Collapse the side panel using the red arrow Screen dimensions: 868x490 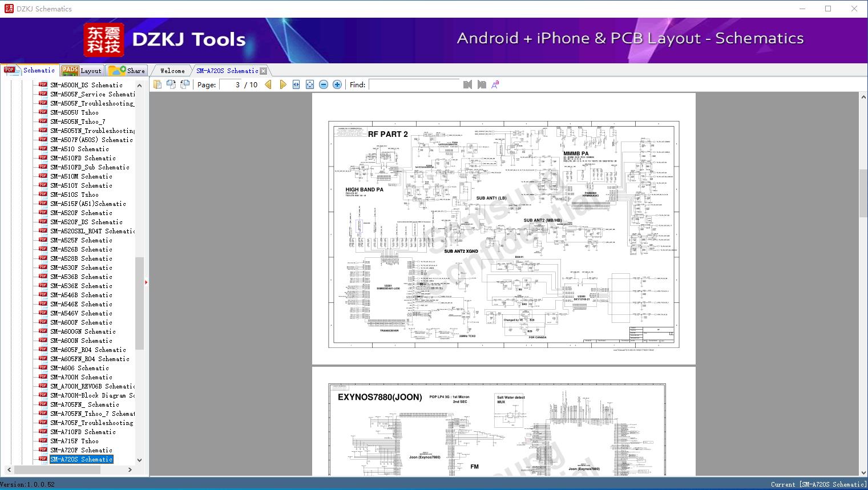point(146,282)
